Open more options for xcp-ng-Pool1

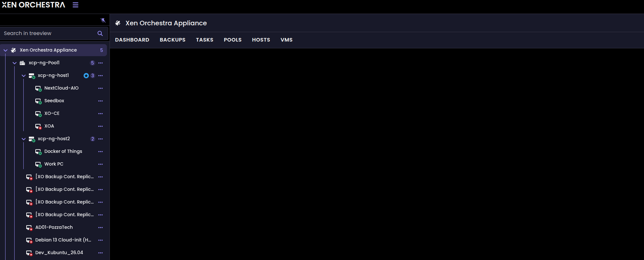pos(100,63)
